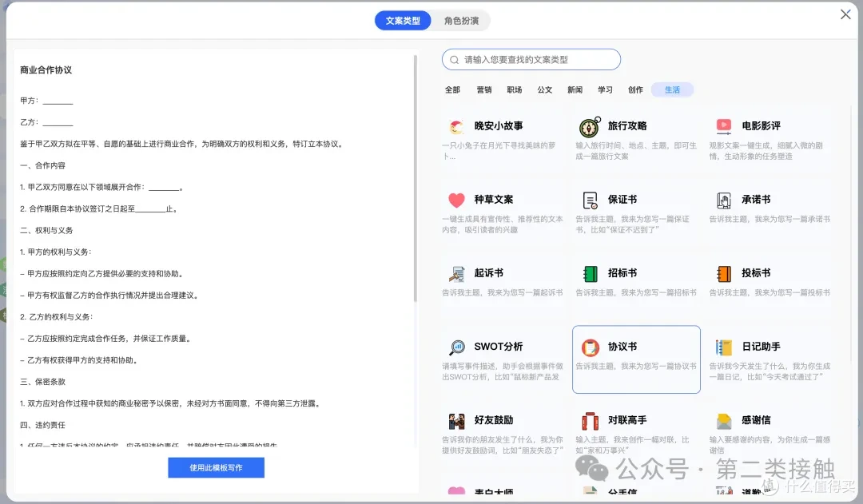Image resolution: width=863 pixels, height=504 pixels.
Task: Open the 种草文案 card title
Action: [x=493, y=200]
